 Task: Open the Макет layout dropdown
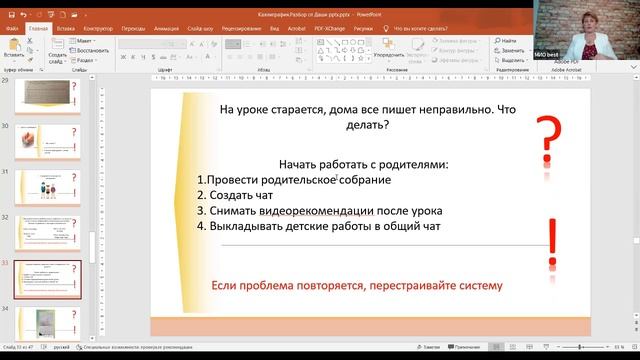[83, 41]
